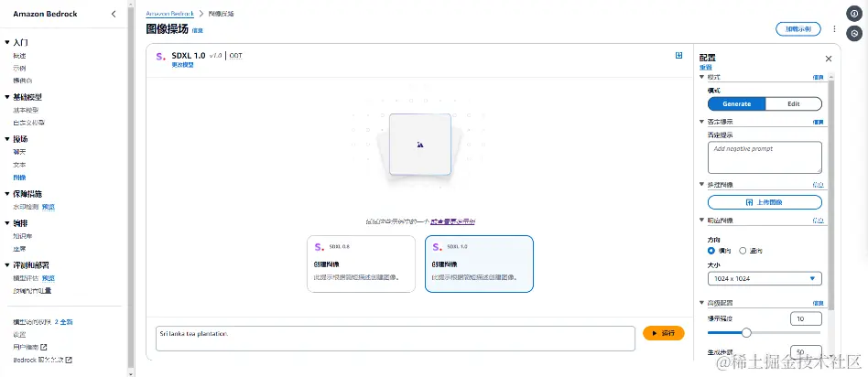Collapse the Amazon Bedrock sidebar with the chevron
This screenshot has height=377, width=868.
point(114,14)
